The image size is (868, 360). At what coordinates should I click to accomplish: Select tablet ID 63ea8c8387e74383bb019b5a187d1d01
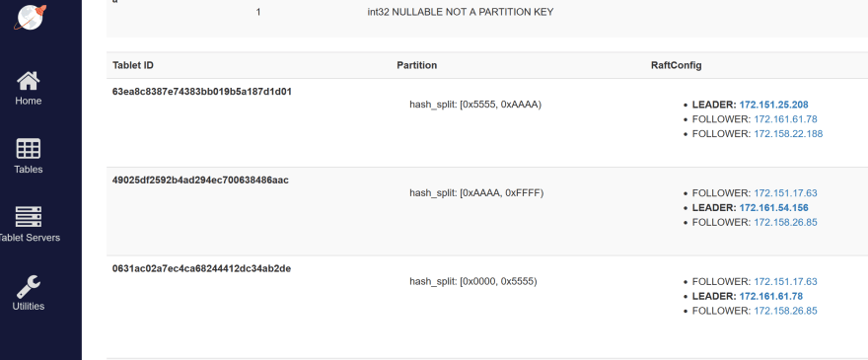pos(202,92)
